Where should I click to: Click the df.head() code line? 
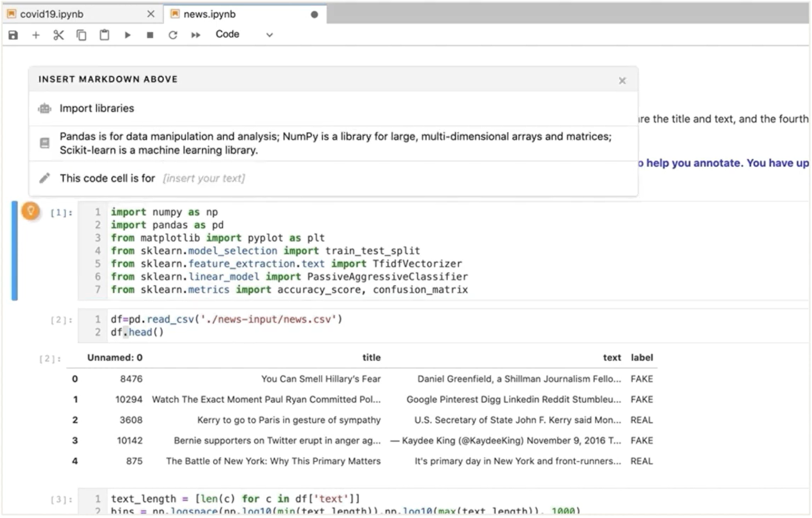point(137,332)
